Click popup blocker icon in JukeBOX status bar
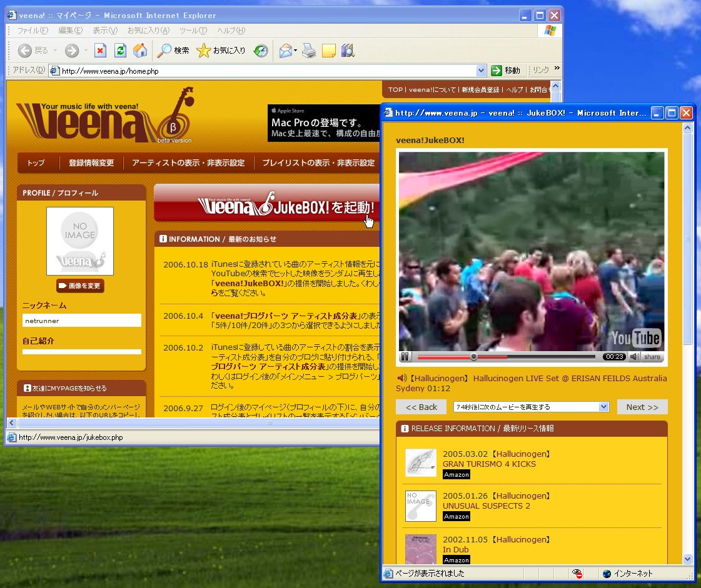Viewport: 701px width, 588px height. click(x=577, y=573)
